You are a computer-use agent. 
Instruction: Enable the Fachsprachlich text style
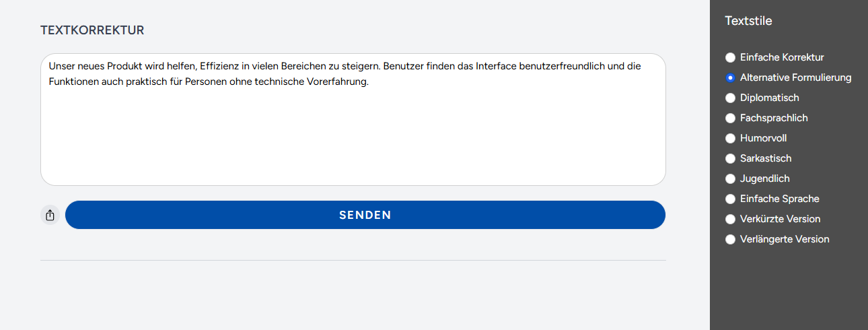730,119
